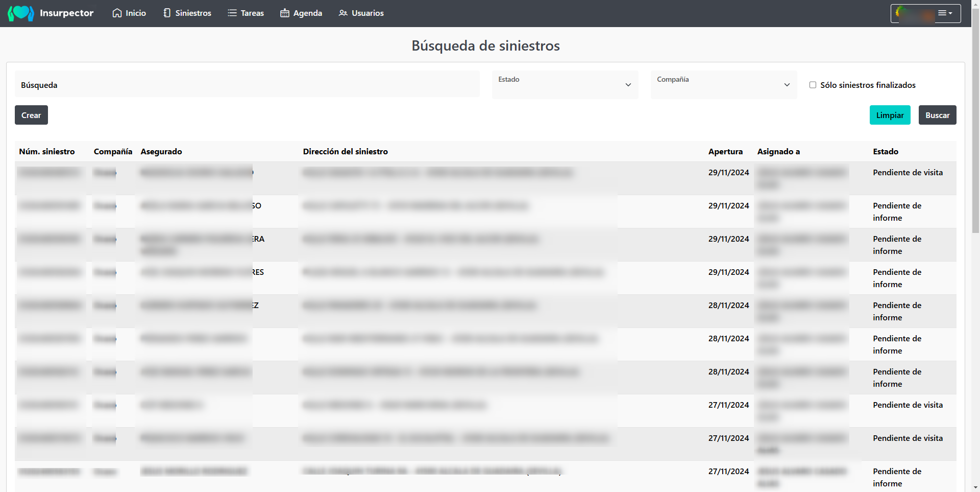
Task: Click the asegurado name ending in ERA
Action: pos(203,245)
